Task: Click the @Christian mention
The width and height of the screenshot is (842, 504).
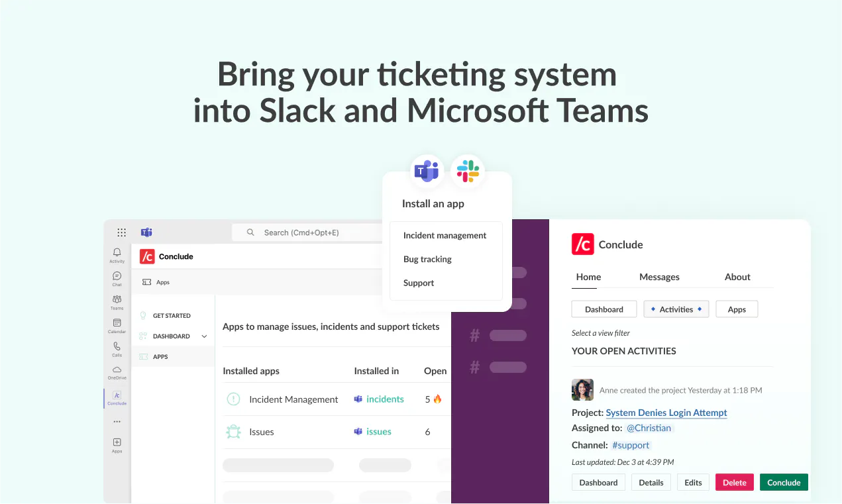Action: (x=649, y=428)
